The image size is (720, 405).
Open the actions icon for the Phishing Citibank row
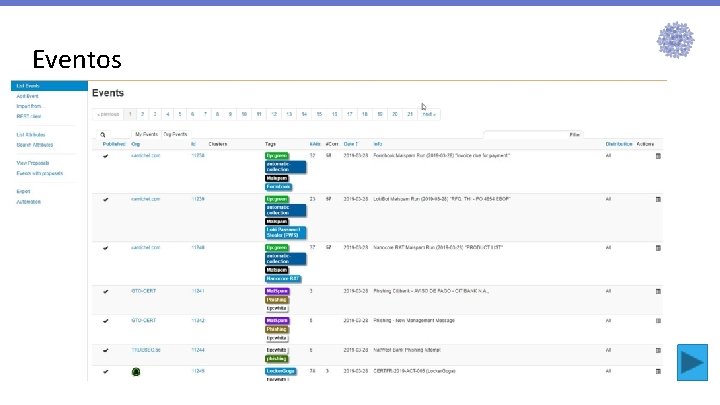coord(658,291)
